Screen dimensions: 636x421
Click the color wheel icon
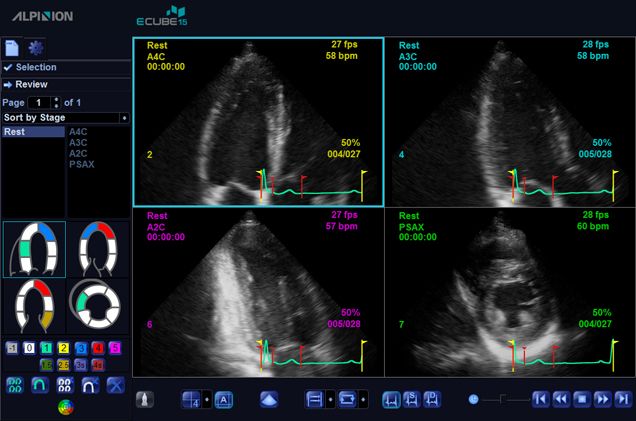(x=65, y=407)
